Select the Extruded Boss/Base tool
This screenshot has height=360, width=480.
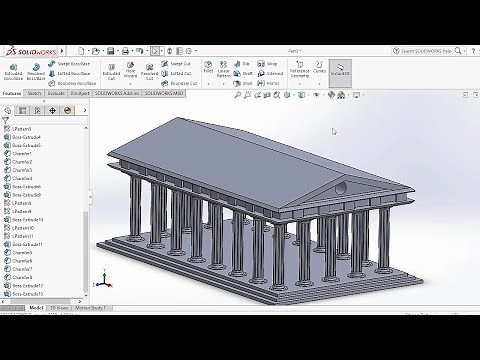(x=13, y=72)
